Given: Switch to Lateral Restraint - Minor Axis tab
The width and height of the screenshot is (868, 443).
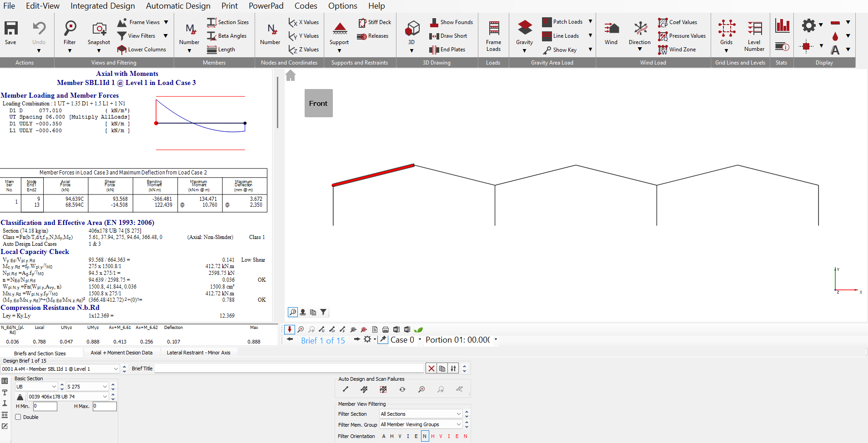Looking at the screenshot, I should (x=198, y=353).
